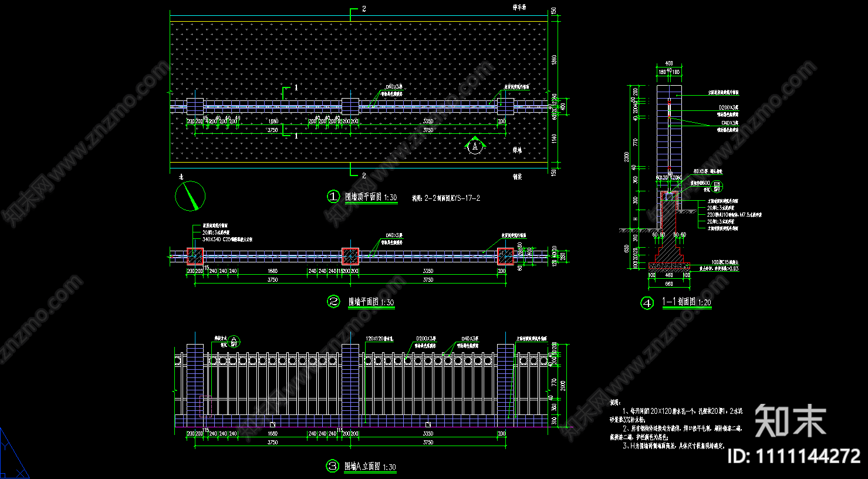Viewport: 868px width, 479px height.
Task: Click the elevation view marker A in top plan
Action: pos(475,145)
